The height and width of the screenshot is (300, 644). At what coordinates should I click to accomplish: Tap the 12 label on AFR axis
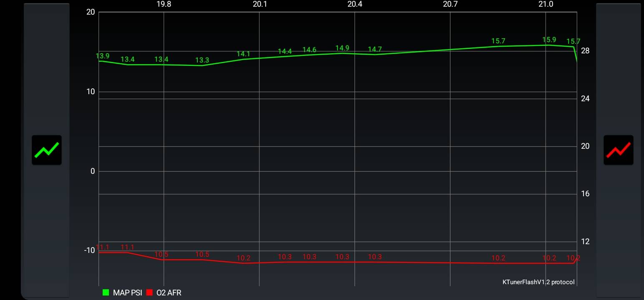coord(585,242)
